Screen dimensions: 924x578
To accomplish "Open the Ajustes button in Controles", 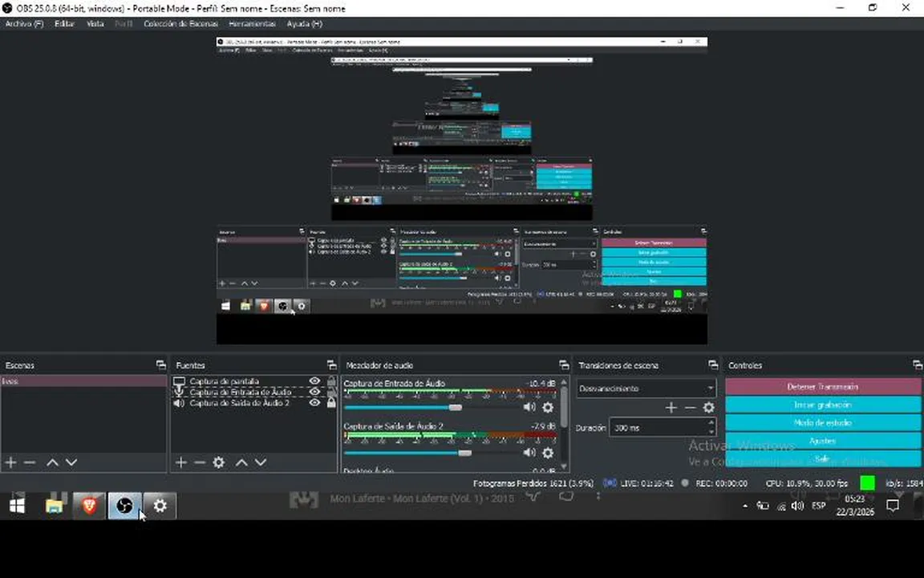I will [x=823, y=441].
